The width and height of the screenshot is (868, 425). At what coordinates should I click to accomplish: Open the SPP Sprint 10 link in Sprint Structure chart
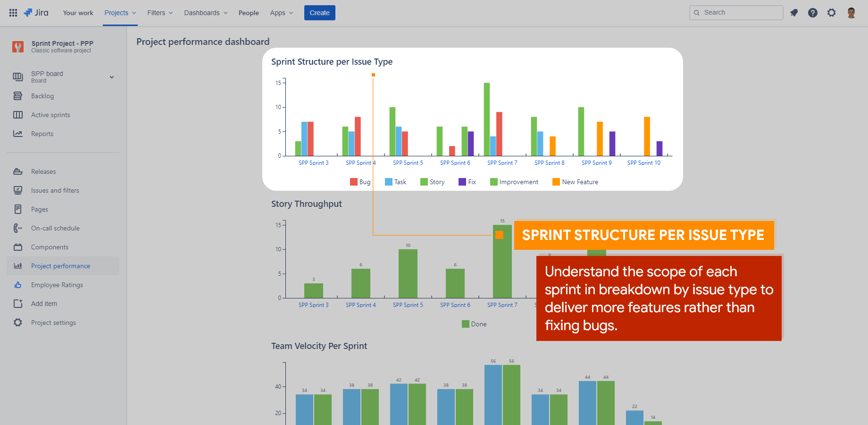click(644, 163)
